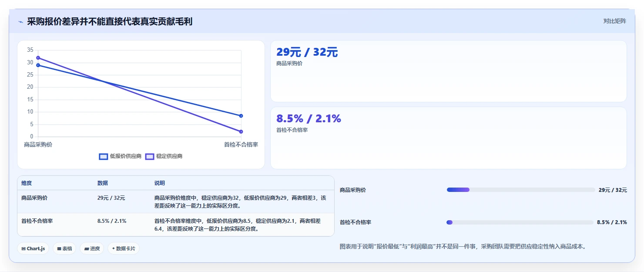
Task: Click the 首检不合格率 progress bar
Action: (520, 222)
